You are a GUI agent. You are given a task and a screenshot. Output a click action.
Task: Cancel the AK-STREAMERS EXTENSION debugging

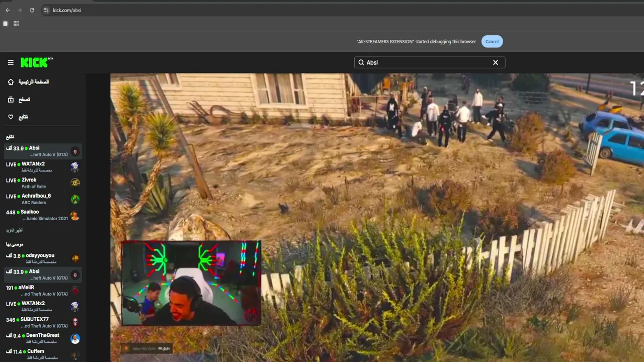[492, 42]
